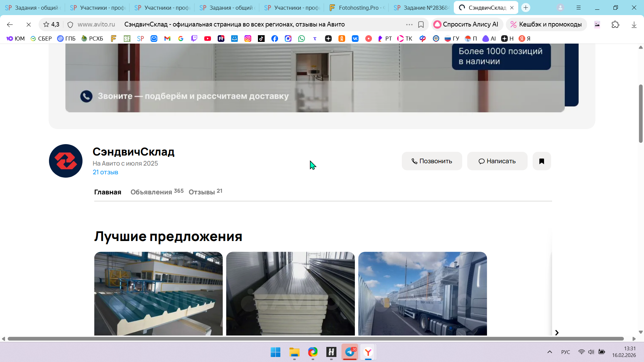Show hidden tray icons chevron
This screenshot has height=362, width=644.
[x=549, y=352]
